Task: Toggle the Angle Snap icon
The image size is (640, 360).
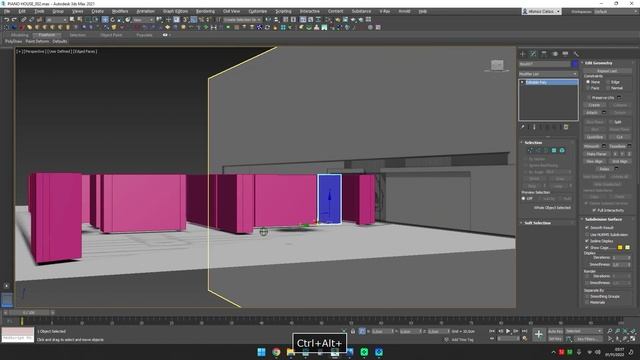Action: pyautogui.click(x=193, y=20)
